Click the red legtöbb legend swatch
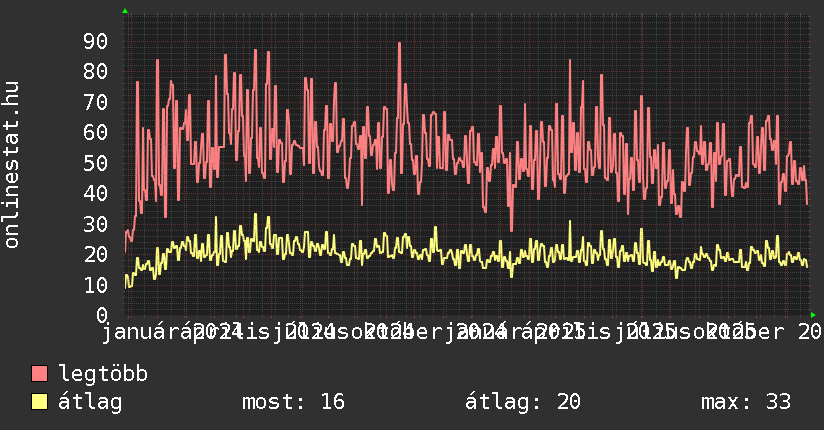 pyautogui.click(x=40, y=374)
